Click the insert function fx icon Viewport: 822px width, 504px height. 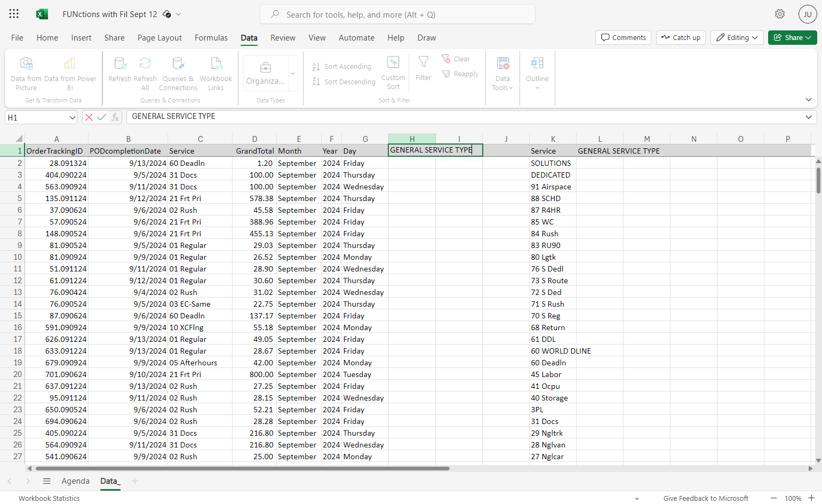(115, 117)
